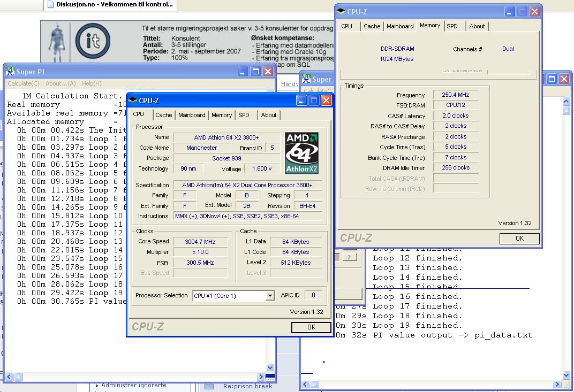
Task: Click the Super PI icon in right Super PI window
Action: [306, 79]
